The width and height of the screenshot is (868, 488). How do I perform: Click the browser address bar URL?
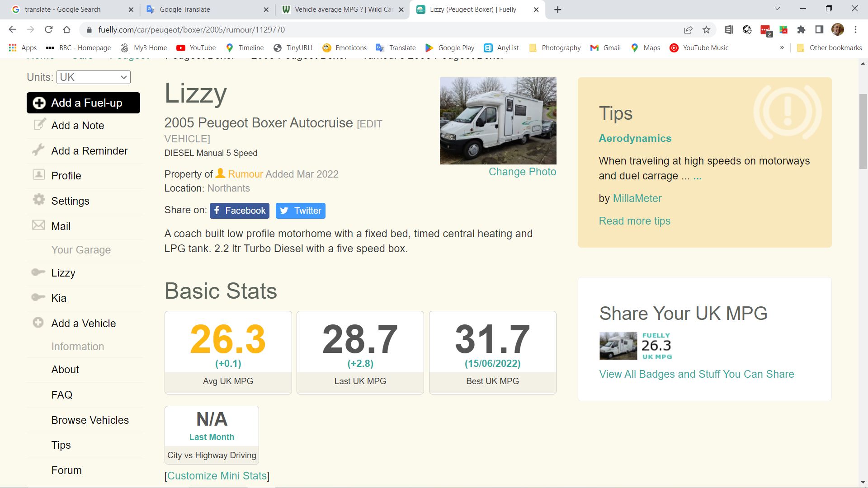(191, 30)
